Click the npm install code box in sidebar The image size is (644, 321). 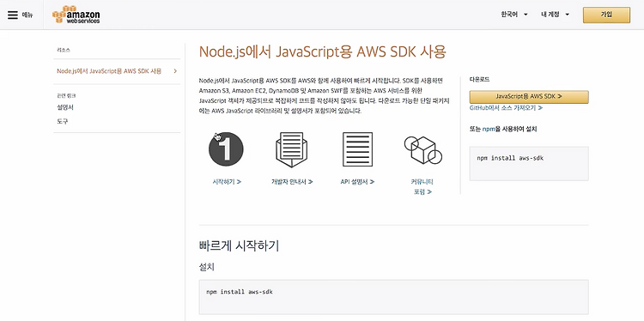tap(529, 163)
